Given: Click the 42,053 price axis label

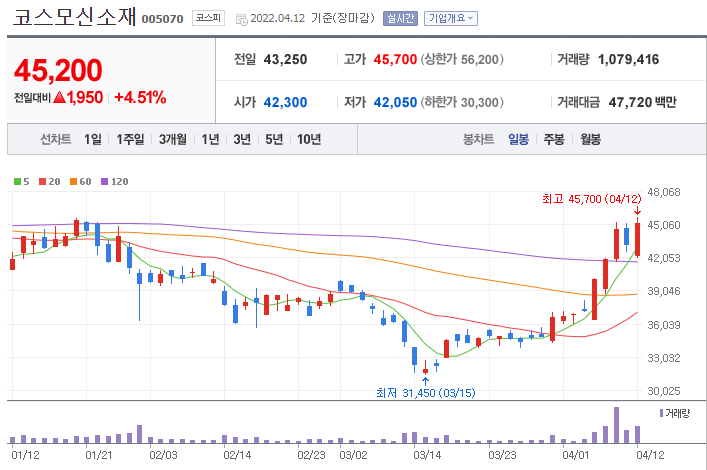Looking at the screenshot, I should tap(664, 258).
